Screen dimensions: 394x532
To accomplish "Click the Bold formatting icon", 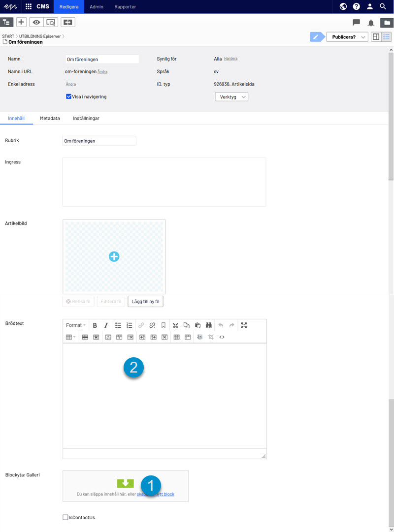I will (95, 325).
